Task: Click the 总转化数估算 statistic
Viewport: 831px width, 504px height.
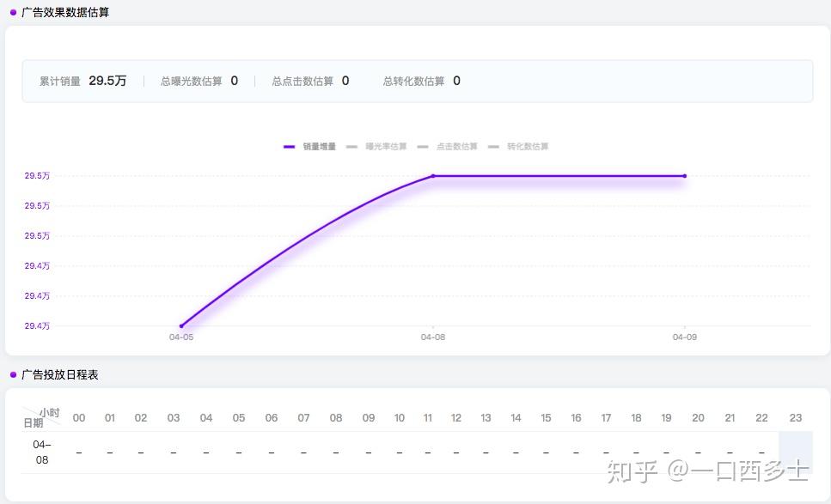Action: [422, 81]
